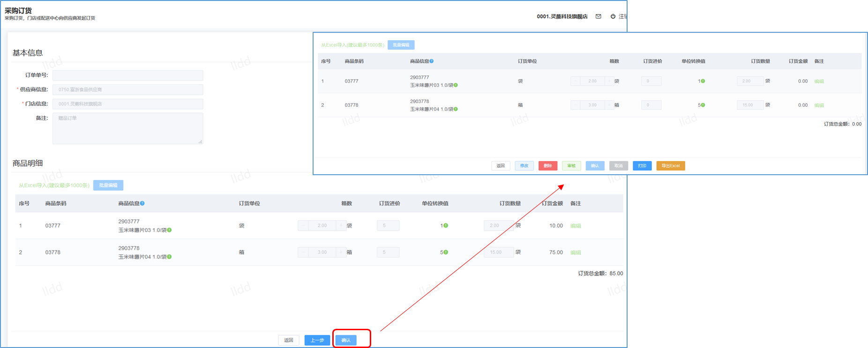Click the resize handle of 备注 textarea
The height and width of the screenshot is (348, 868).
tap(200, 141)
